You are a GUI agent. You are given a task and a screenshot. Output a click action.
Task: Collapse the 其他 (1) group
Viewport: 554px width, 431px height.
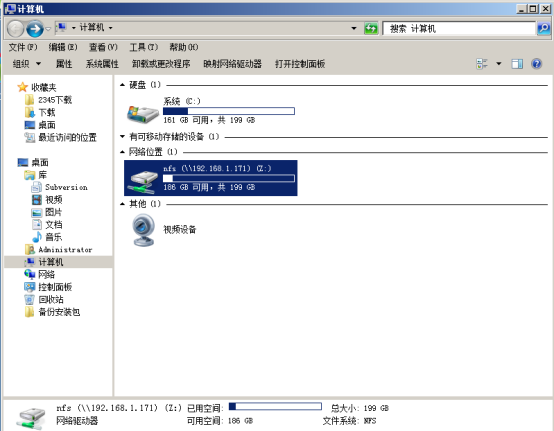122,204
